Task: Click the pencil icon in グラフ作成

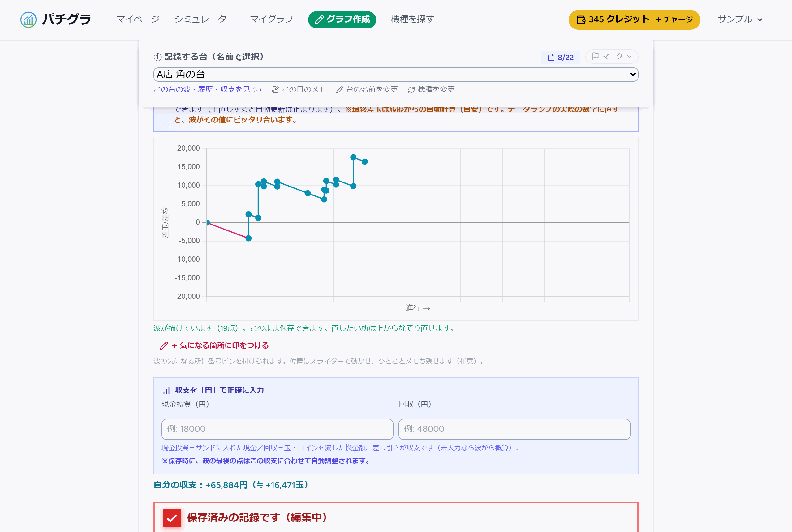Action: pyautogui.click(x=319, y=20)
